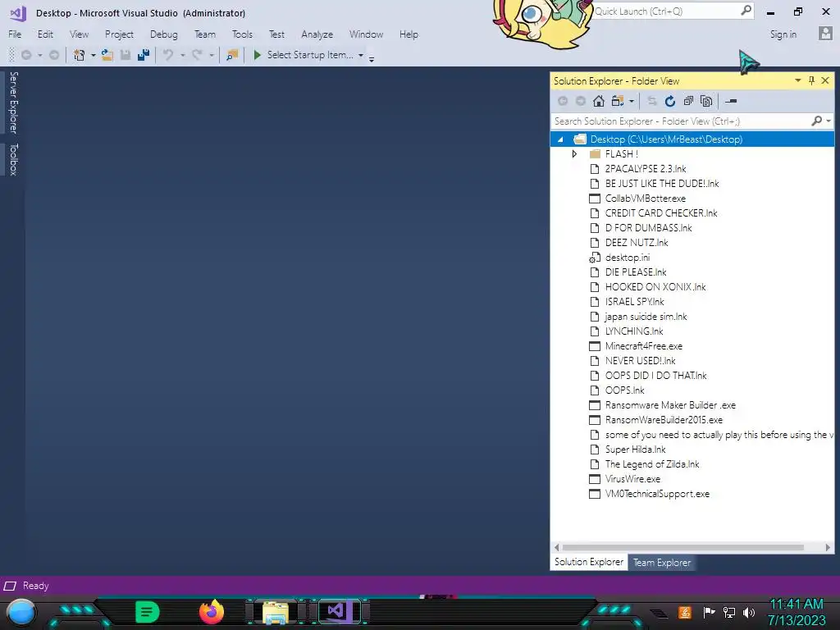Refresh the Solution Explorer folder view
Viewport: 840px width, 630px height.
point(669,101)
